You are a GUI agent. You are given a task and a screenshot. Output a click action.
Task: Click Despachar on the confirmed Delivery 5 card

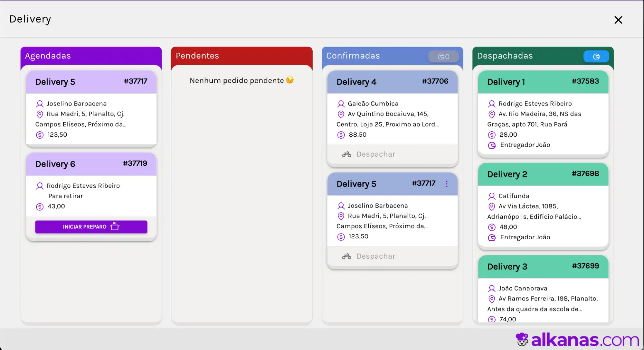375,256
